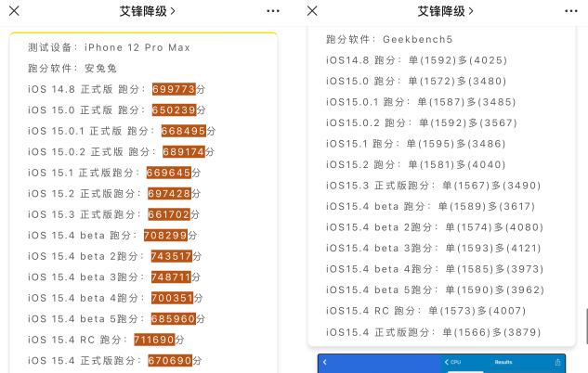This screenshot has width=588, height=373.
Task: Select the text 测试设备: iPhone 12 Pro Max
Action: (x=109, y=47)
